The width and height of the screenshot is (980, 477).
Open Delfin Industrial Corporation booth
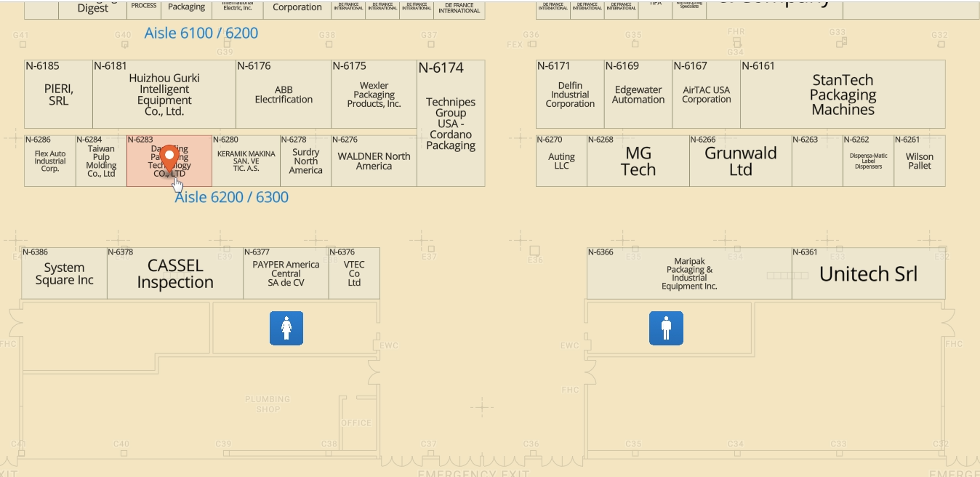(570, 95)
